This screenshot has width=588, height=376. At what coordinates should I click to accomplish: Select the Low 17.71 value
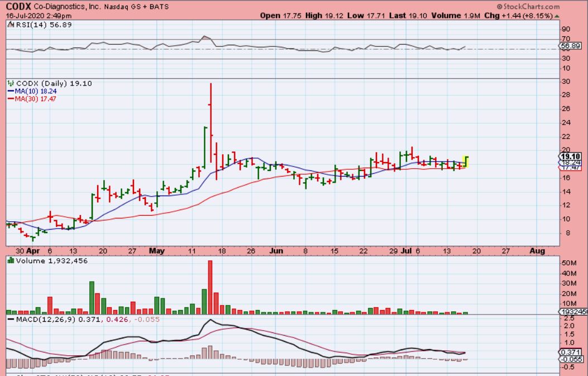click(366, 16)
